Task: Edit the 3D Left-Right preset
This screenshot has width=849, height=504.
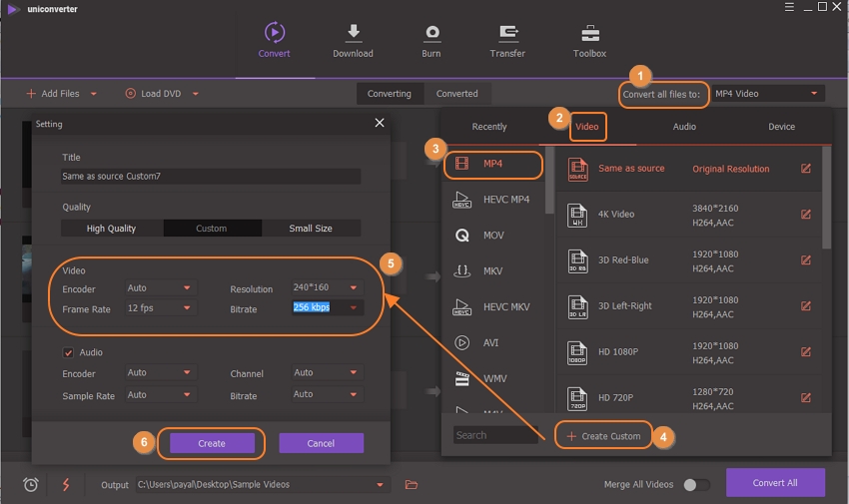Action: click(x=806, y=306)
